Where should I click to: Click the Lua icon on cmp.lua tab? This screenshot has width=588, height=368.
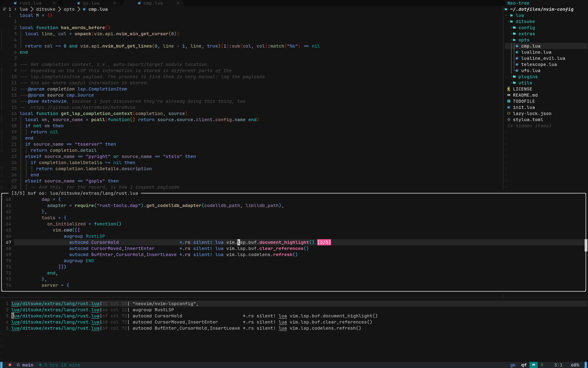point(139,3)
